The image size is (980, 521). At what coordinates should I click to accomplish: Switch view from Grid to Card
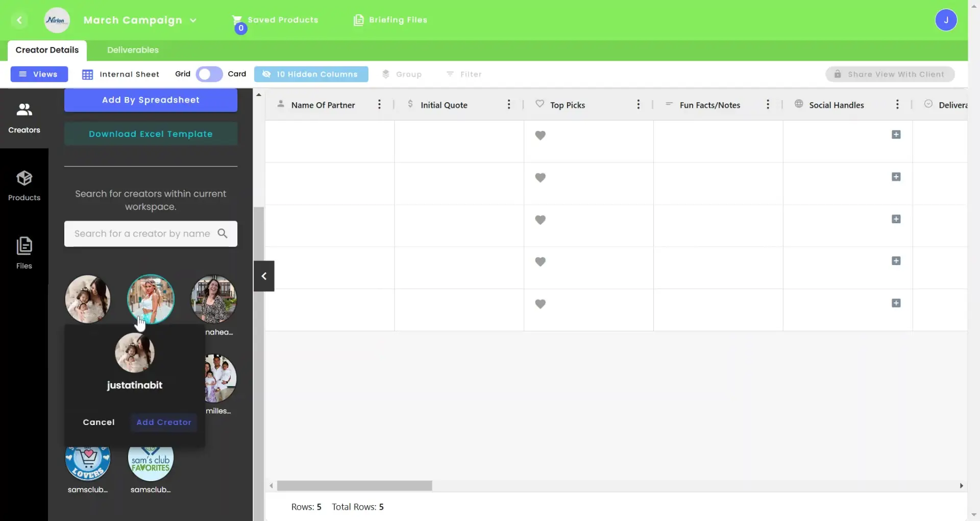pos(208,74)
